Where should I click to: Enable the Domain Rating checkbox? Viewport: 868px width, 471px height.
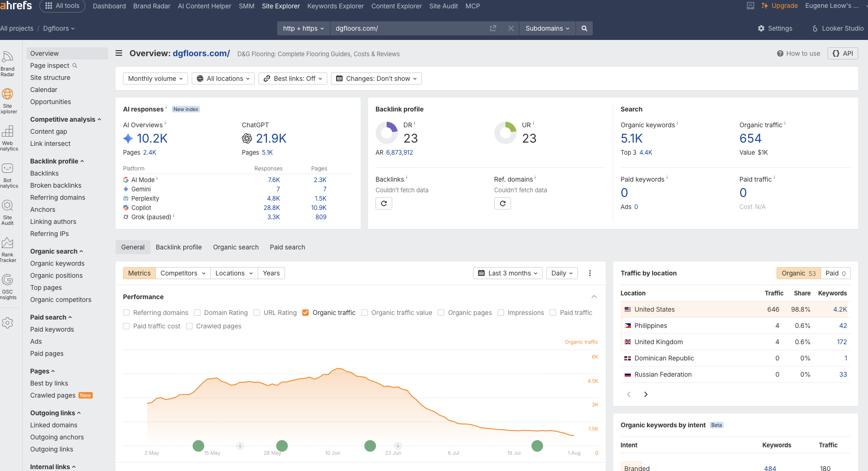(x=197, y=313)
